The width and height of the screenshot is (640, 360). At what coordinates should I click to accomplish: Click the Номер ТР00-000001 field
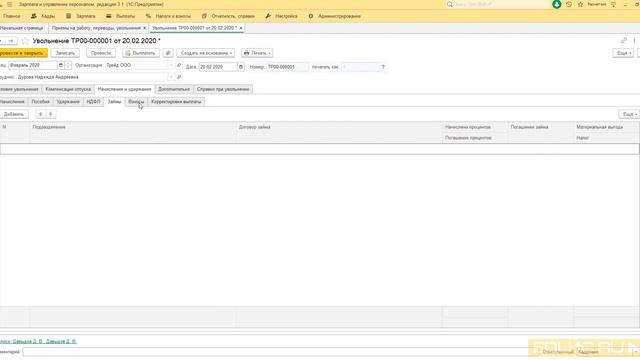(287, 67)
